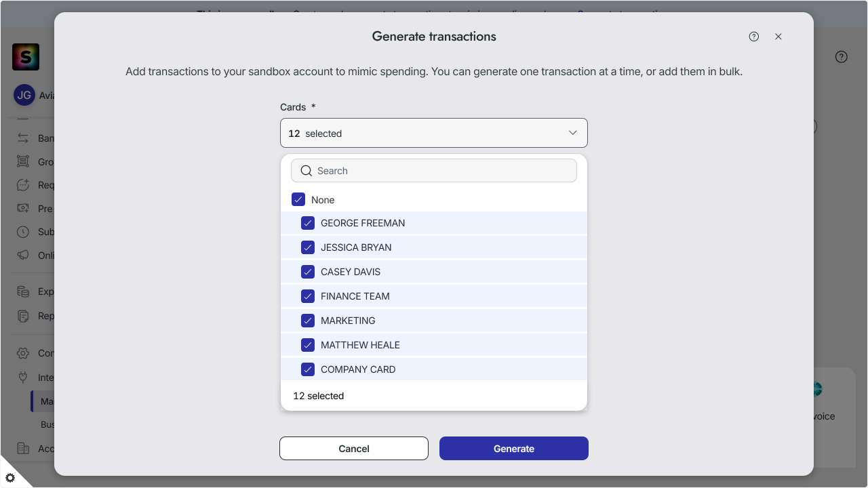Image resolution: width=868 pixels, height=488 pixels.
Task: Click the FINANCE TEAM card name
Action: click(x=355, y=296)
